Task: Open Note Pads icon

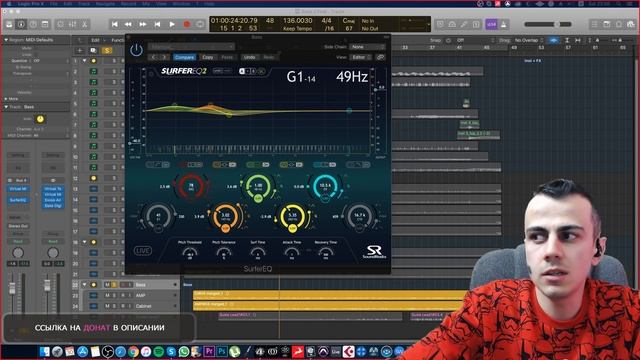Action: (607, 24)
